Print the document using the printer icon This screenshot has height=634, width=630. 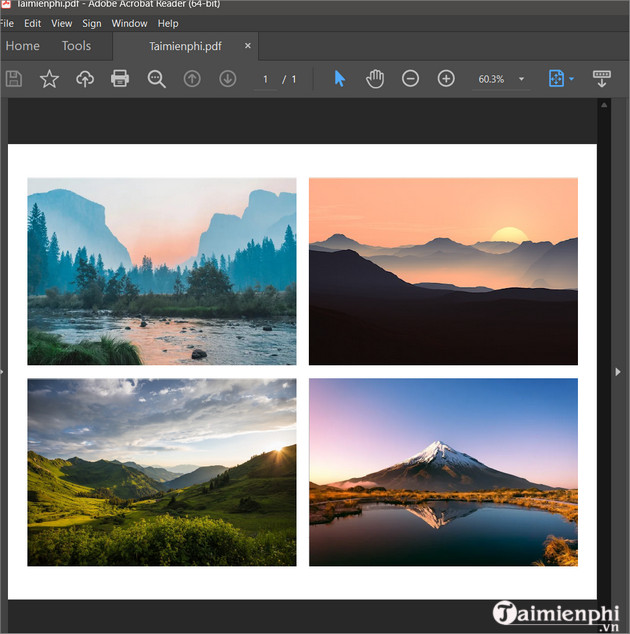tap(120, 79)
